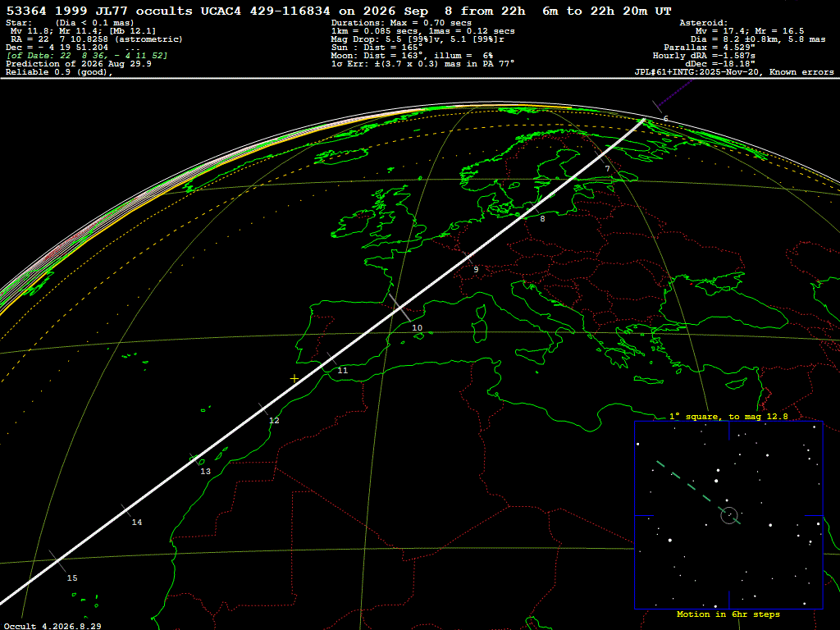This screenshot has height=630, width=840.
Task: Click minute marker 10 on the path
Action: pyautogui.click(x=418, y=328)
